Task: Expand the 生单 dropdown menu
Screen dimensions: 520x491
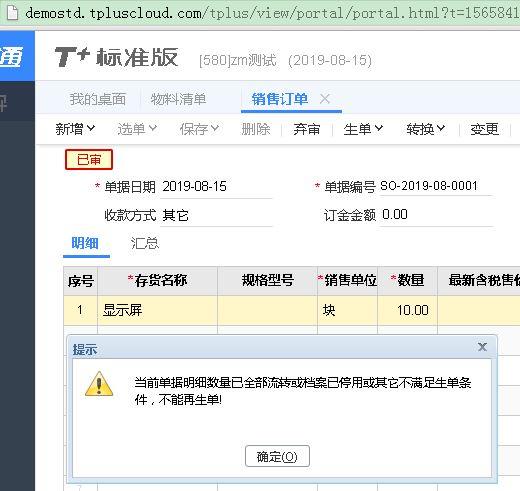Action: (363, 129)
